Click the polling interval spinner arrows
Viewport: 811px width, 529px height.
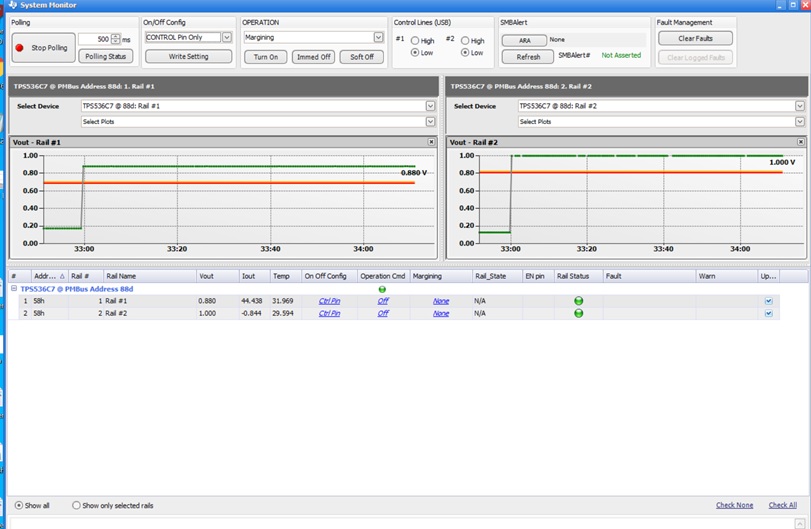(x=115, y=39)
